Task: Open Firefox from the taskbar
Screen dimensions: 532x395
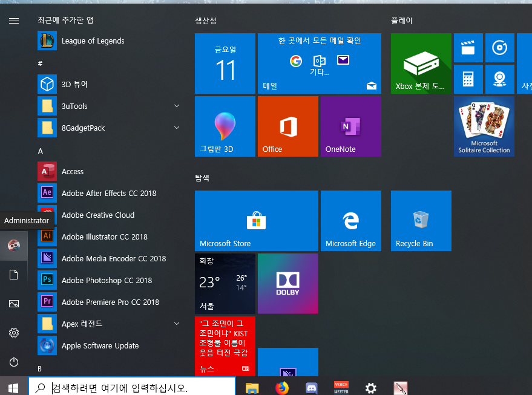Action: 281,388
